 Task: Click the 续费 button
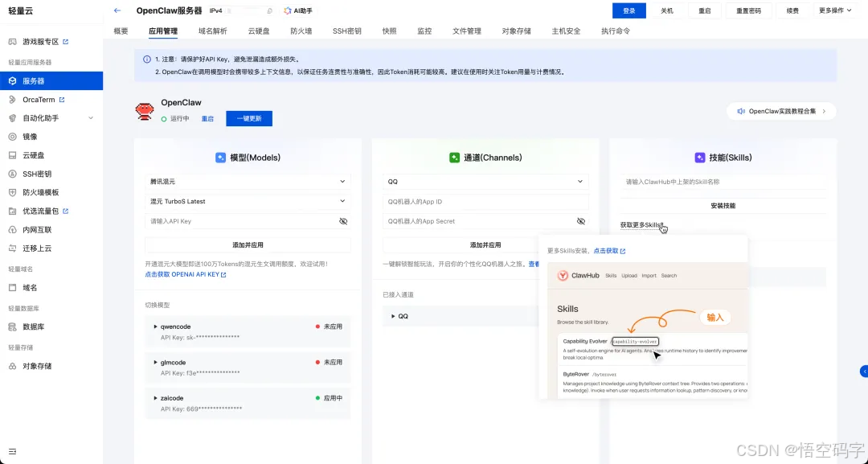[x=792, y=10]
